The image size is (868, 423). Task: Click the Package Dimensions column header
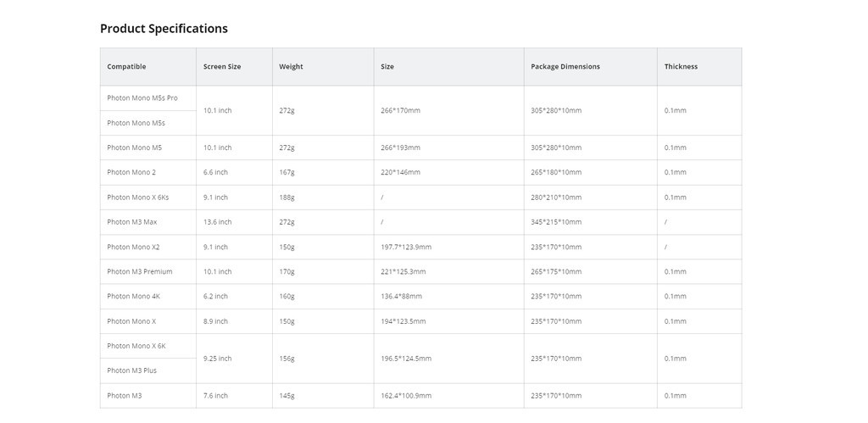point(591,66)
